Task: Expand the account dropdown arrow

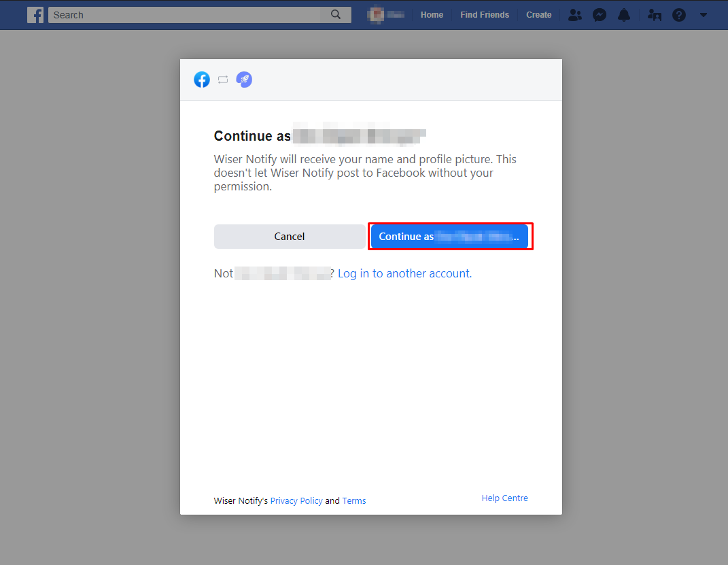Action: tap(704, 15)
